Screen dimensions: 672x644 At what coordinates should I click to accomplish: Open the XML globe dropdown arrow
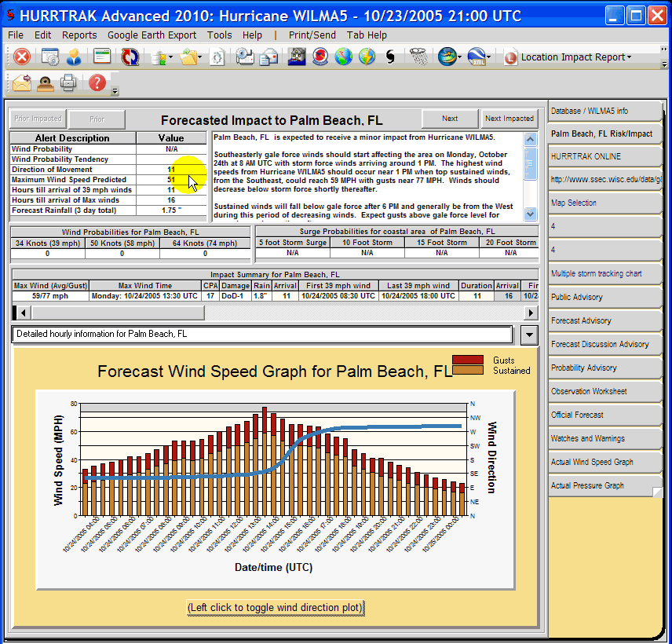click(x=488, y=57)
